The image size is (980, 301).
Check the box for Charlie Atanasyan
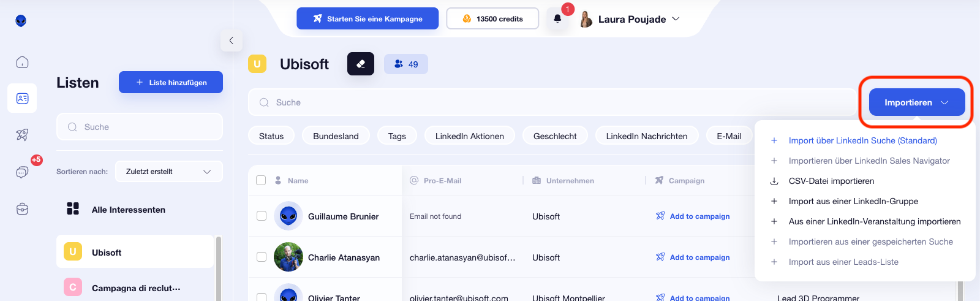pyautogui.click(x=262, y=257)
